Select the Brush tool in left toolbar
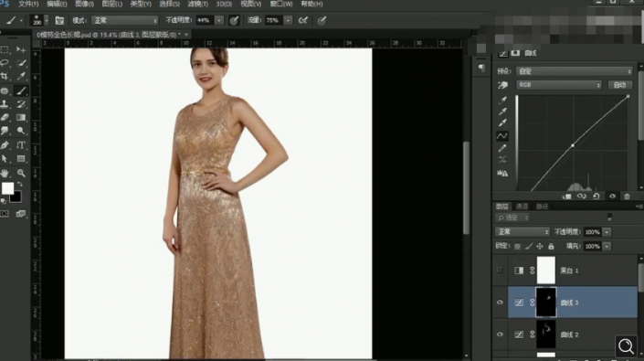 pos(20,90)
